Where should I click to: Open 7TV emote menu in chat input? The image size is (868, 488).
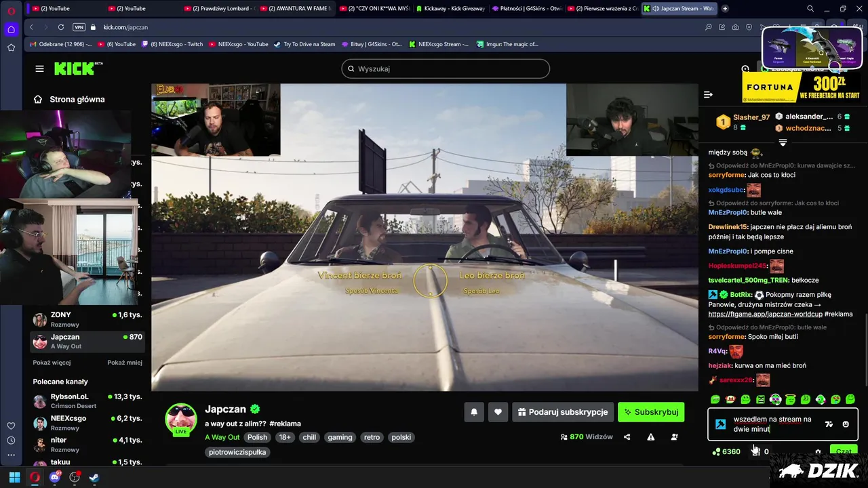tap(829, 424)
